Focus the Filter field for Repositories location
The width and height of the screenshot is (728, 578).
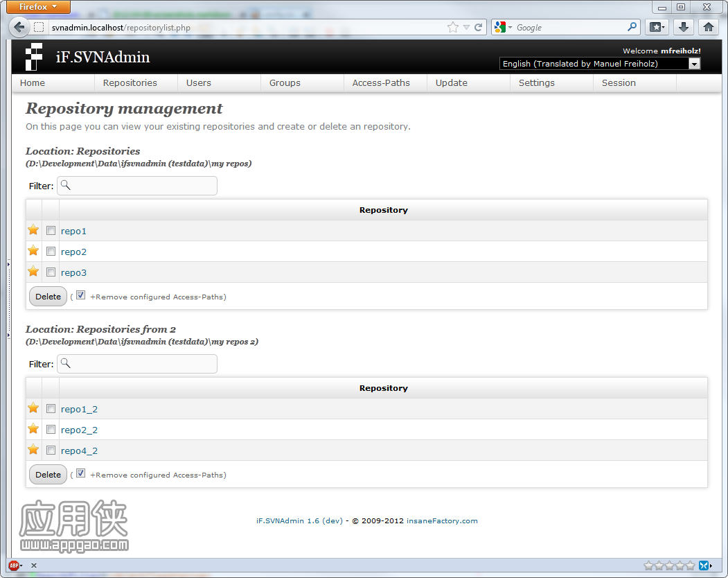pyautogui.click(x=137, y=185)
